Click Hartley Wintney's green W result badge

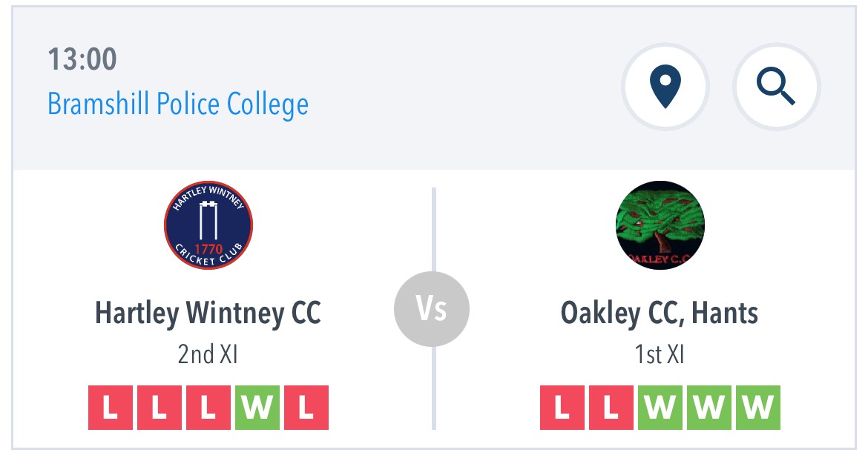(x=257, y=408)
